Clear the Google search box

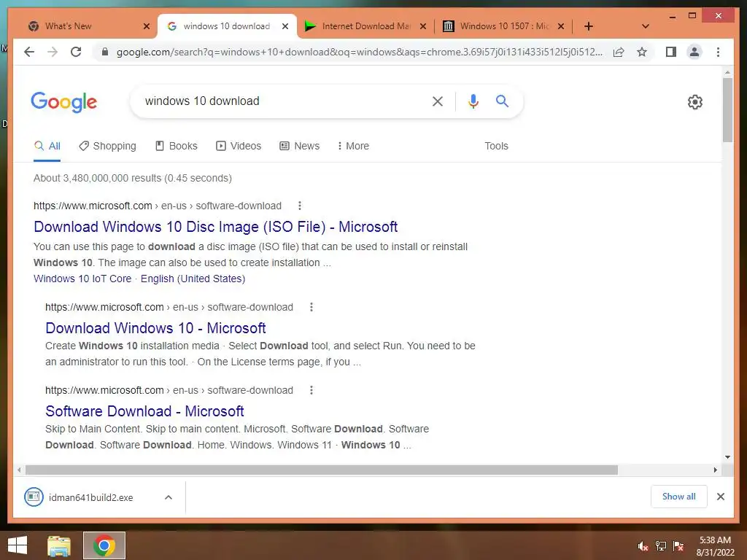[438, 101]
